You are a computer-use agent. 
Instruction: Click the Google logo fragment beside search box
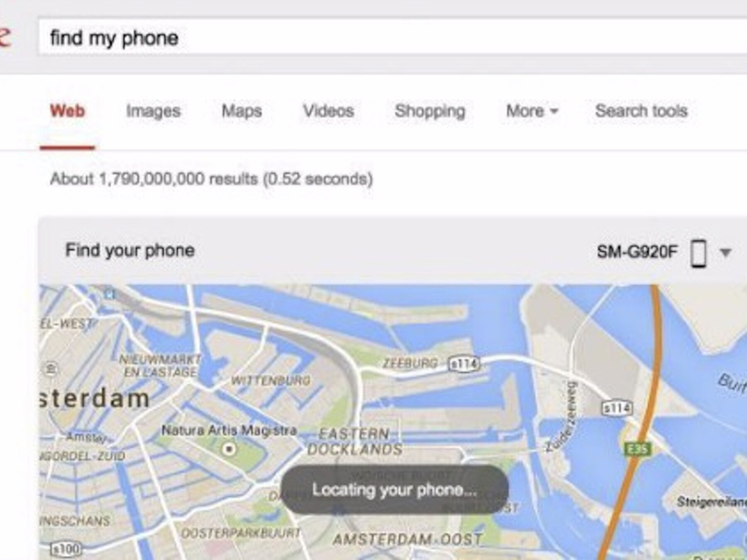[x=5, y=38]
